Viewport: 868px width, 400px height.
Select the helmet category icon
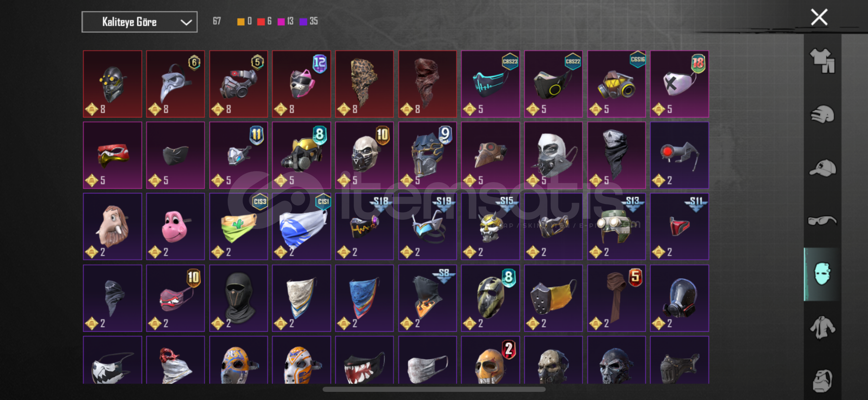[822, 114]
